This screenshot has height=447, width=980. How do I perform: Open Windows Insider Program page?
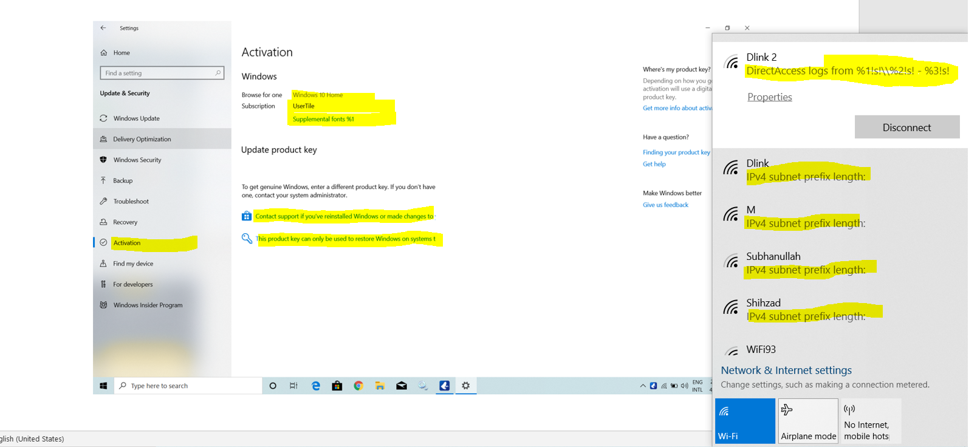(x=148, y=305)
